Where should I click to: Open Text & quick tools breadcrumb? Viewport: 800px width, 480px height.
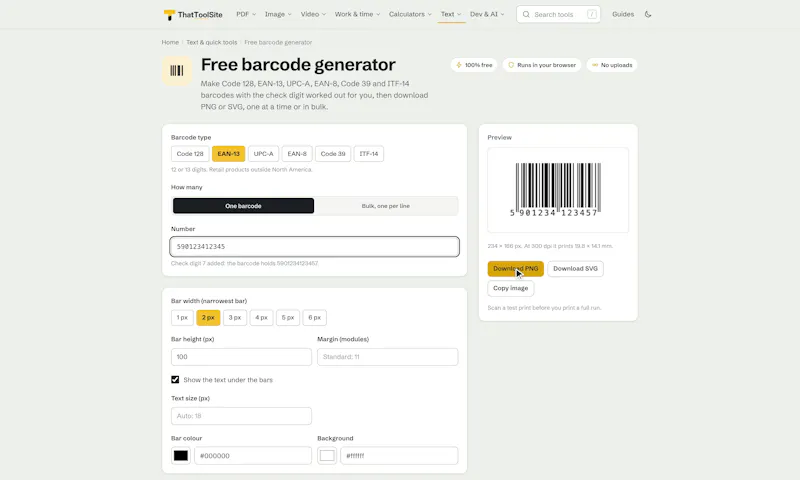point(212,42)
